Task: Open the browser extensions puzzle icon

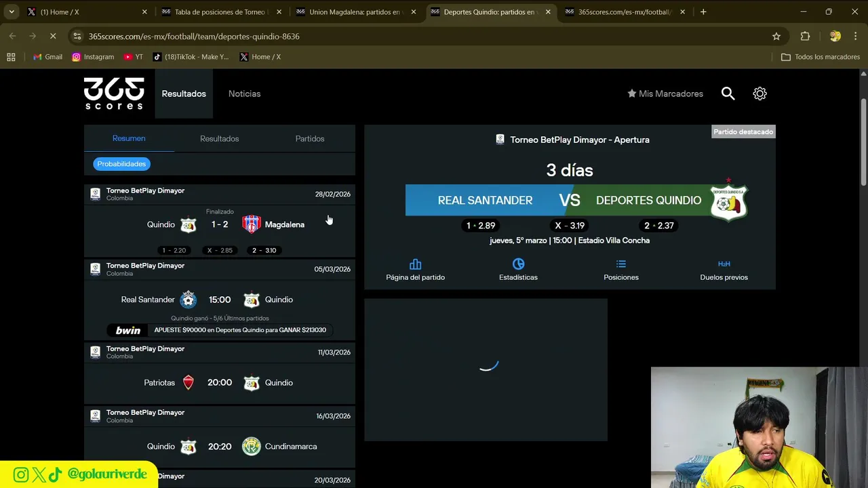Action: [805, 36]
